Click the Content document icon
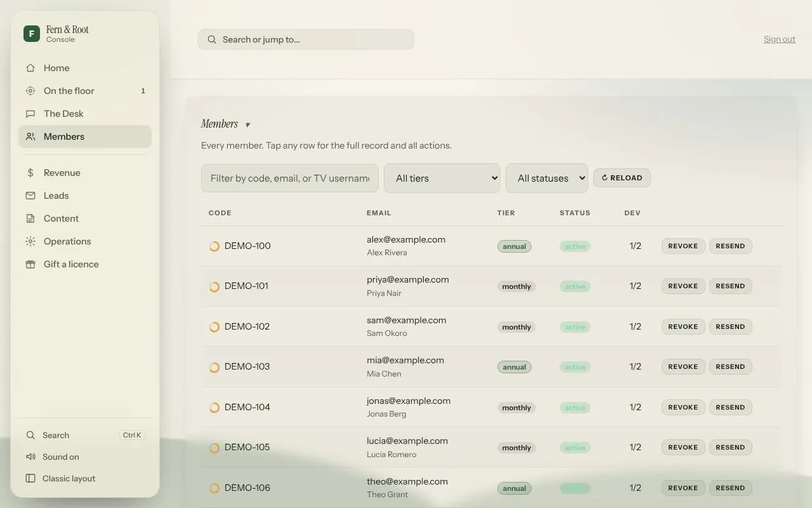This screenshot has width=812, height=508. pyautogui.click(x=30, y=218)
